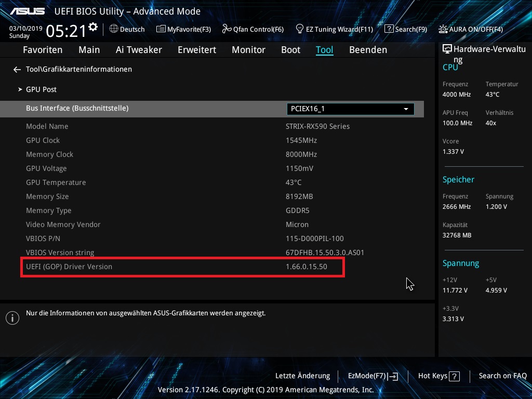The height and width of the screenshot is (399, 532).
Task: Click the 1150mV value
Action: tap(300, 168)
